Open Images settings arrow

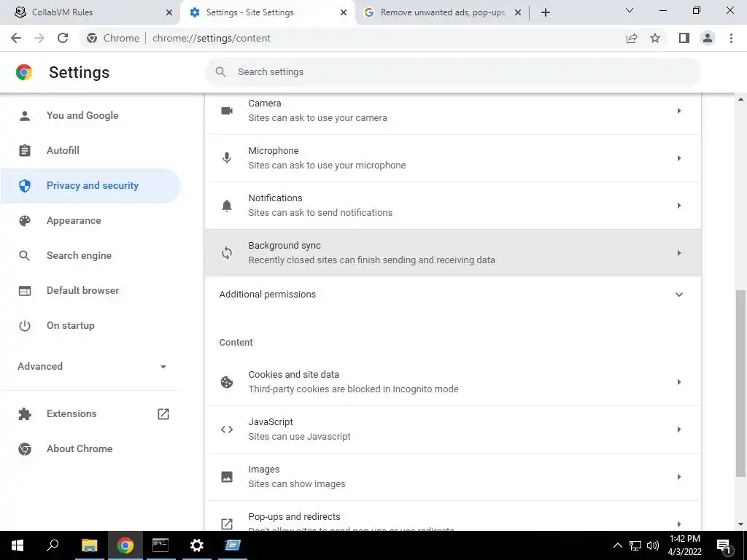(x=679, y=477)
